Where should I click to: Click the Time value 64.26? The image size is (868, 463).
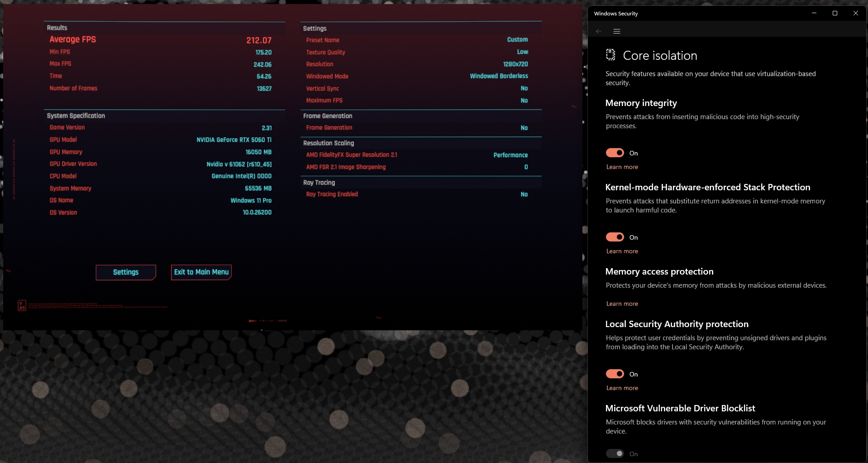tap(264, 77)
